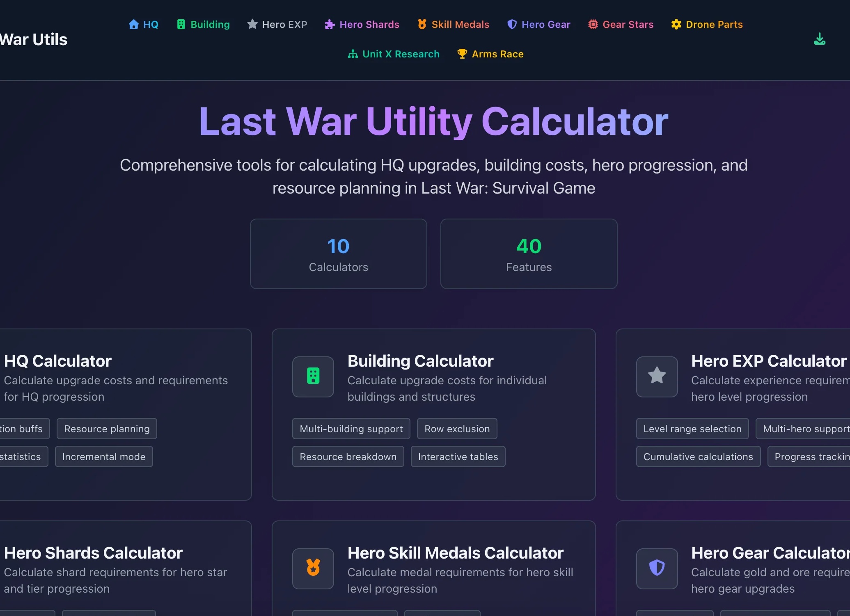Viewport: 850px width, 616px height.
Task: Click the Level range selection tag
Action: click(x=692, y=429)
